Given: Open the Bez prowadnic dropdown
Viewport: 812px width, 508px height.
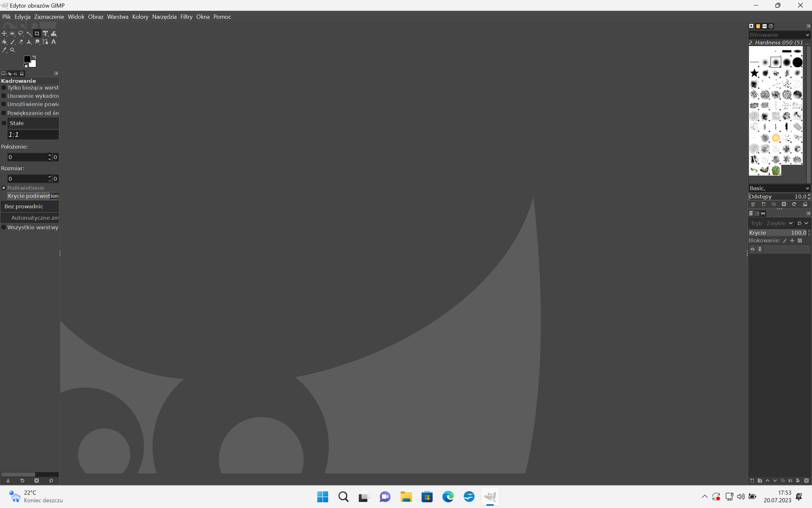Looking at the screenshot, I should pyautogui.click(x=30, y=206).
